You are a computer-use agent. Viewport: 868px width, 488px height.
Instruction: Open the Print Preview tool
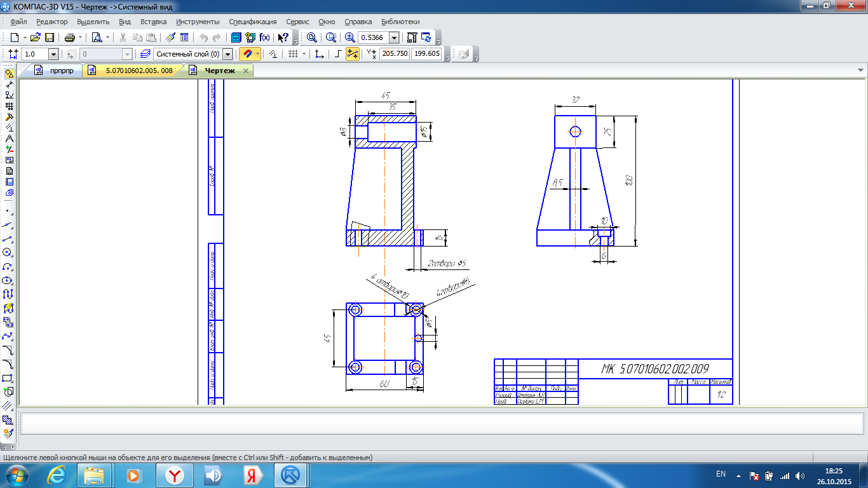tap(97, 37)
